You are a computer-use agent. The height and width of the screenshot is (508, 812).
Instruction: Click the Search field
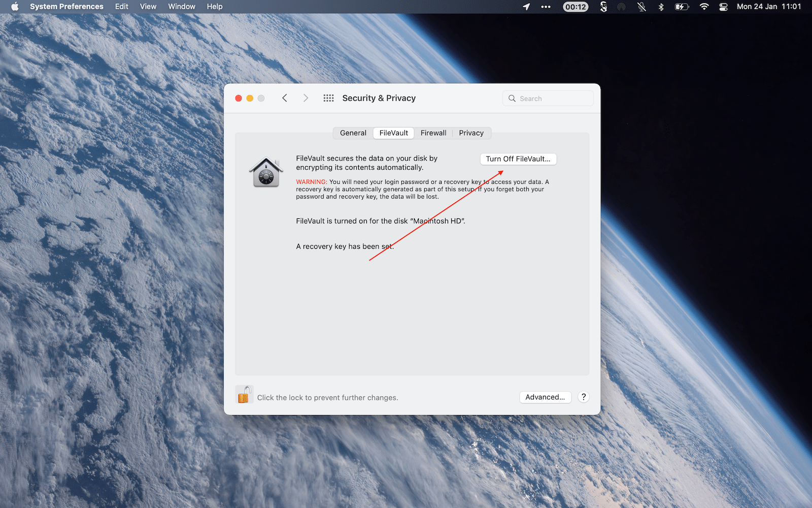click(548, 99)
